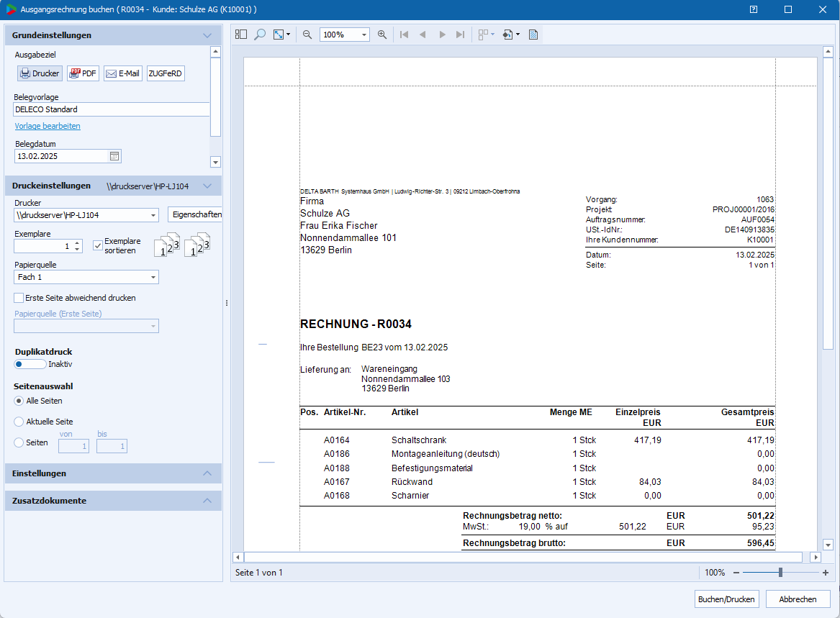This screenshot has width=840, height=618.
Task: Choose E-Mail as output target
Action: click(x=122, y=73)
